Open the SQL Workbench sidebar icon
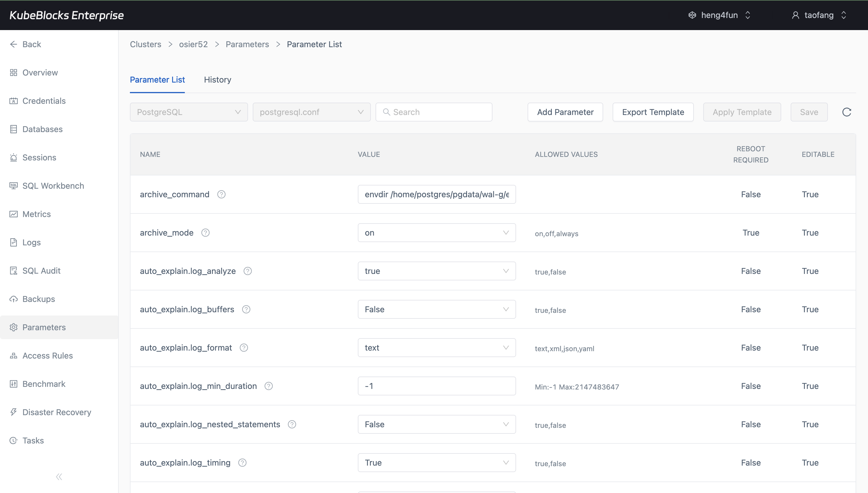The width and height of the screenshot is (868, 493). pyautogui.click(x=14, y=185)
